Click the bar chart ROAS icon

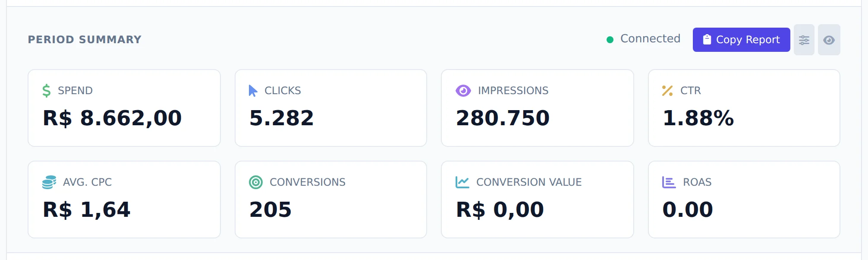tap(669, 182)
